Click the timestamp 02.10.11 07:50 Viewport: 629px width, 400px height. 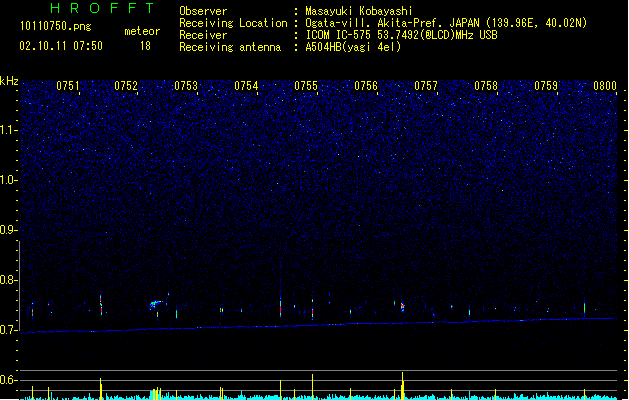pyautogui.click(x=61, y=46)
